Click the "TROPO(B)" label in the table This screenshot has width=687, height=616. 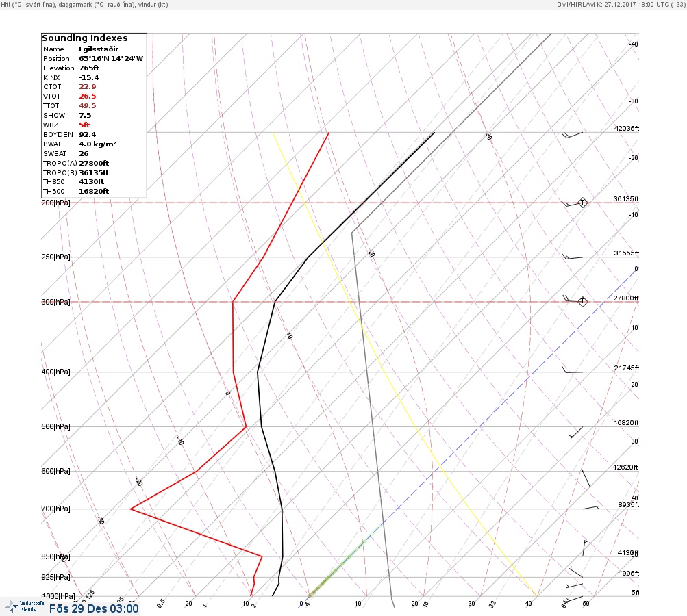point(60,173)
